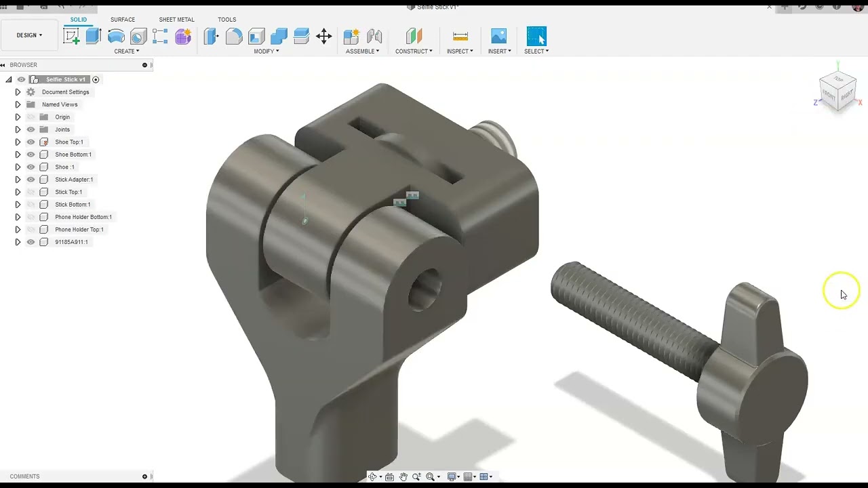Screen dimensions: 868x488
Task: Expand the Origin folder
Action: 18,117
